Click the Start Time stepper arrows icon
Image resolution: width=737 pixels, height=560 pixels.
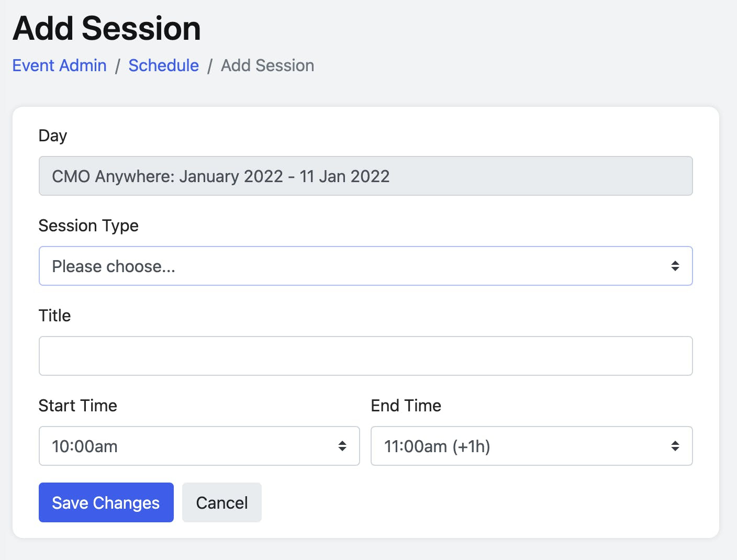(343, 446)
